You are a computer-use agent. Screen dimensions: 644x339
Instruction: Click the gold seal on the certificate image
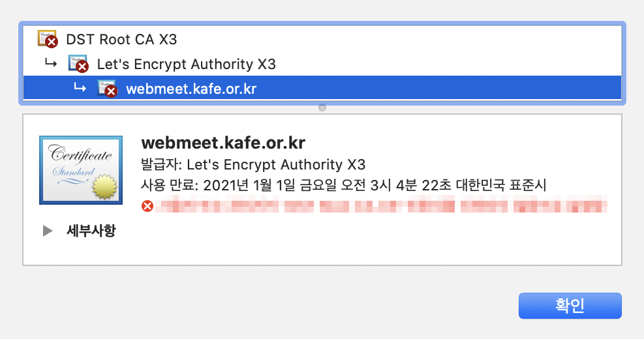tap(105, 186)
